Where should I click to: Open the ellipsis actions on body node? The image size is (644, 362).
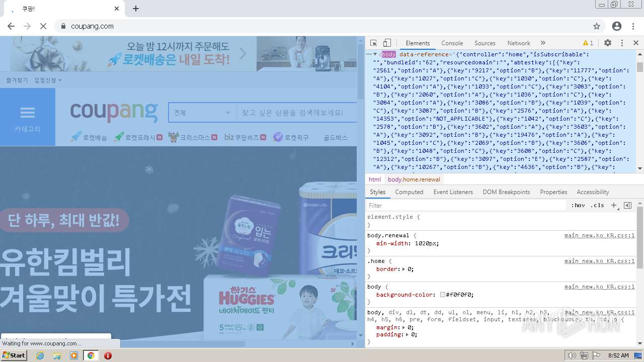(x=369, y=54)
